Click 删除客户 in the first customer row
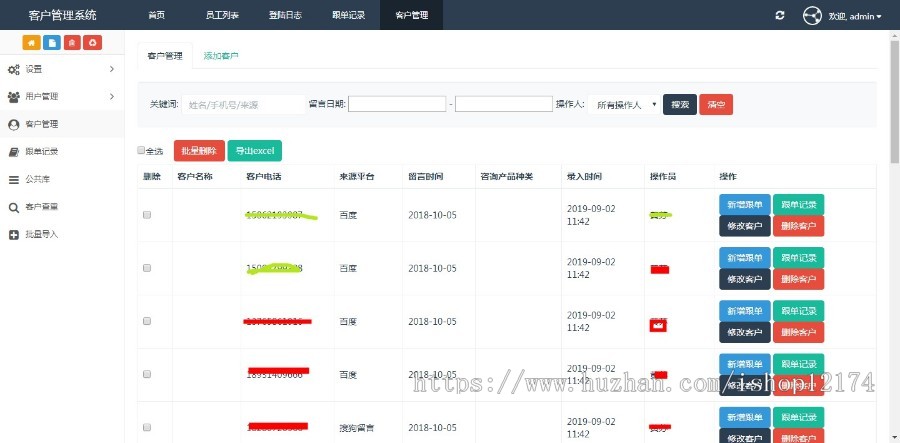Image resolution: width=900 pixels, height=443 pixels. click(798, 226)
